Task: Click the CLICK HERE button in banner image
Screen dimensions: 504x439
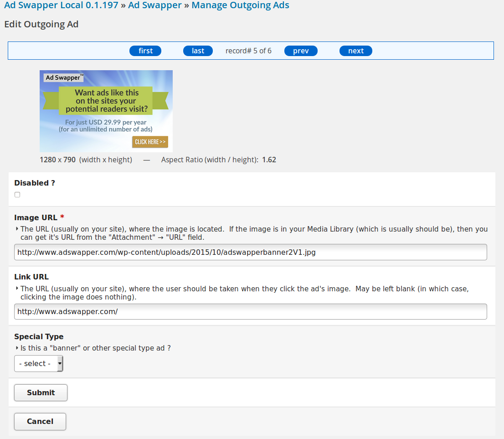Action: tap(150, 142)
